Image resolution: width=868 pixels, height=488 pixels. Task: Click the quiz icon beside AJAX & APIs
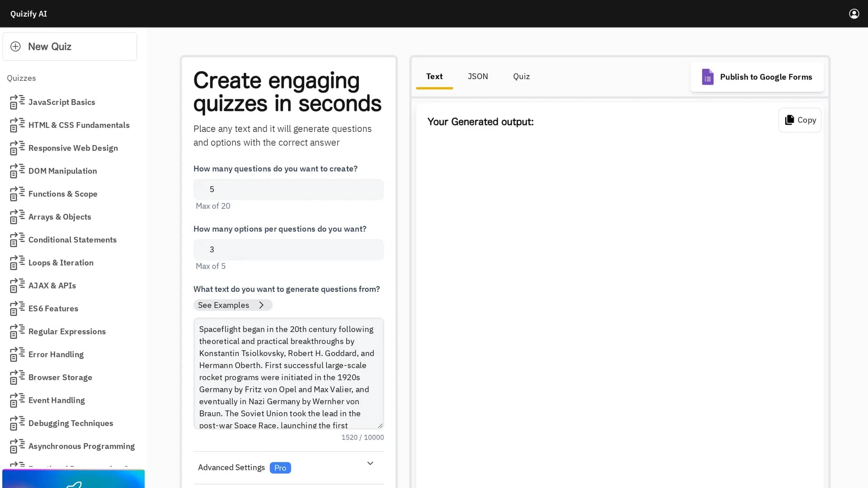pyautogui.click(x=17, y=286)
